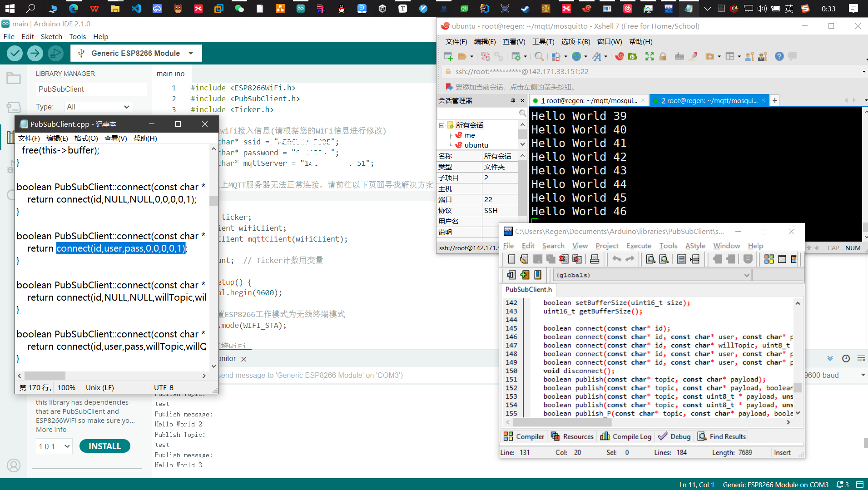Open the library Type filter dropdown
868x490 pixels.
click(98, 107)
